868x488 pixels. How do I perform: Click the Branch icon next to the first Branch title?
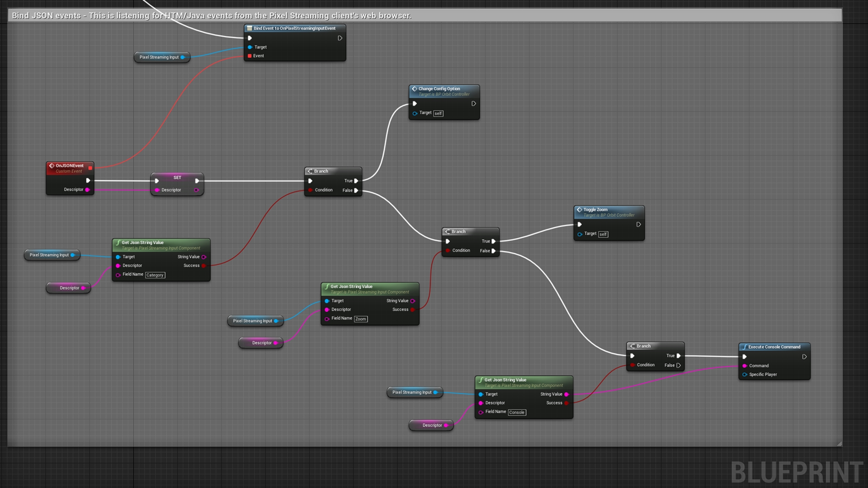[310, 171]
